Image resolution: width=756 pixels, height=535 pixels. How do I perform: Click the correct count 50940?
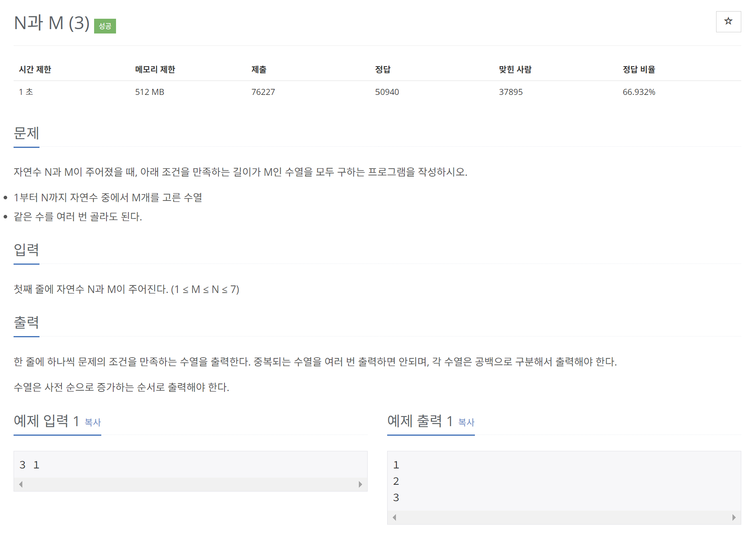(x=387, y=92)
